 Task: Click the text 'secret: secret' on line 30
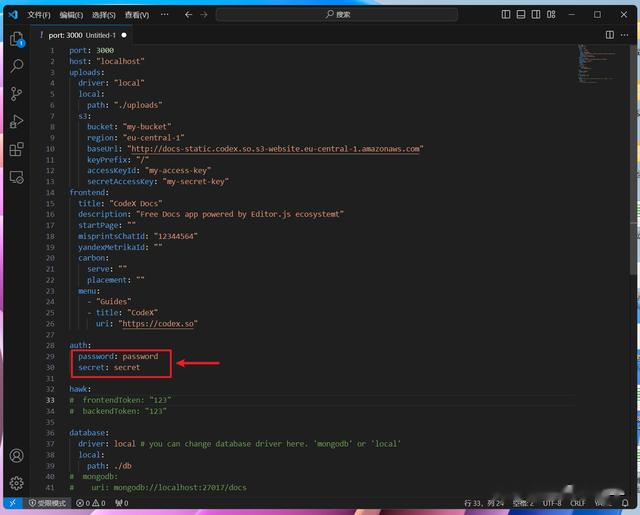(x=109, y=367)
